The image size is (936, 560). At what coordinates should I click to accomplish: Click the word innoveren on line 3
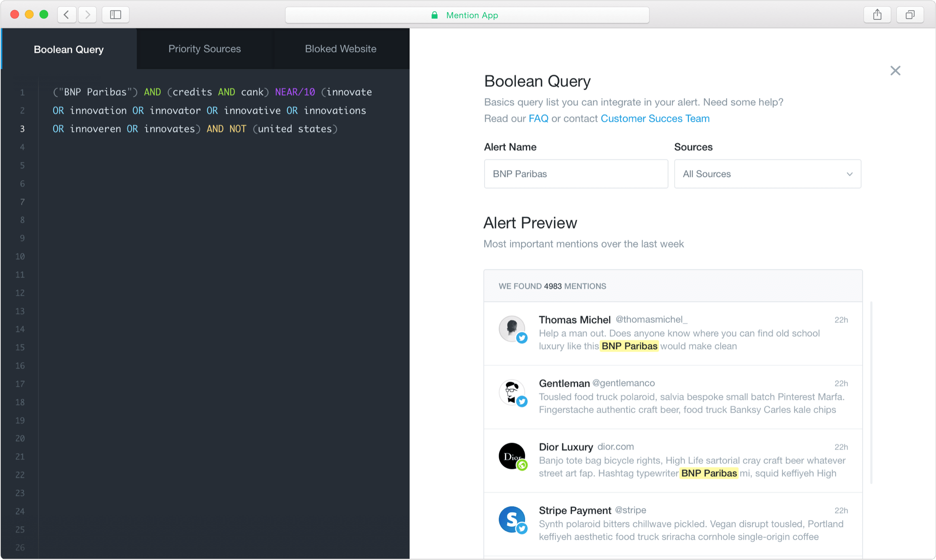tap(95, 129)
